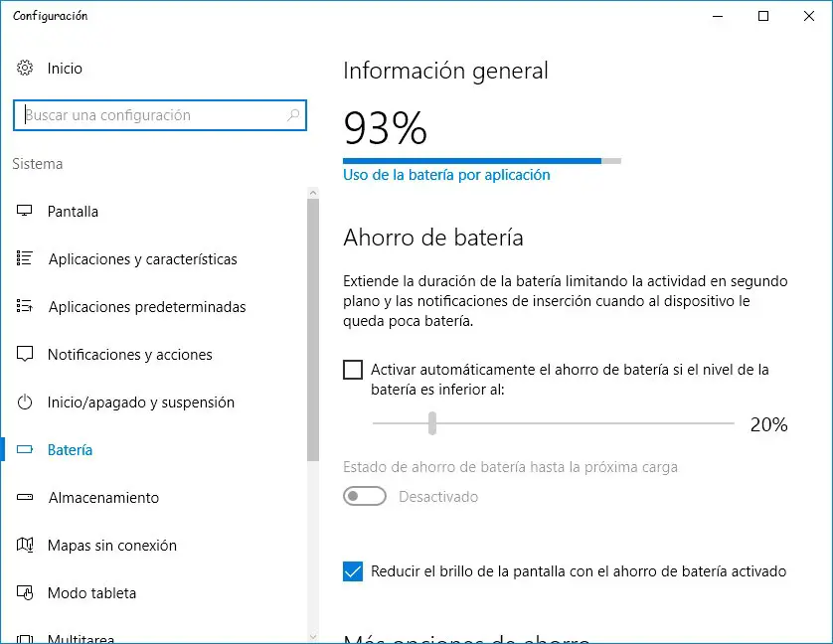
Task: Click the Almacenamiento drive icon
Action: 26,498
